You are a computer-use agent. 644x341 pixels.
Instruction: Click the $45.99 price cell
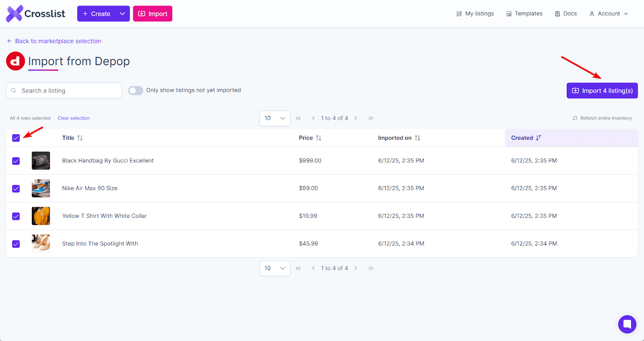pyautogui.click(x=308, y=244)
